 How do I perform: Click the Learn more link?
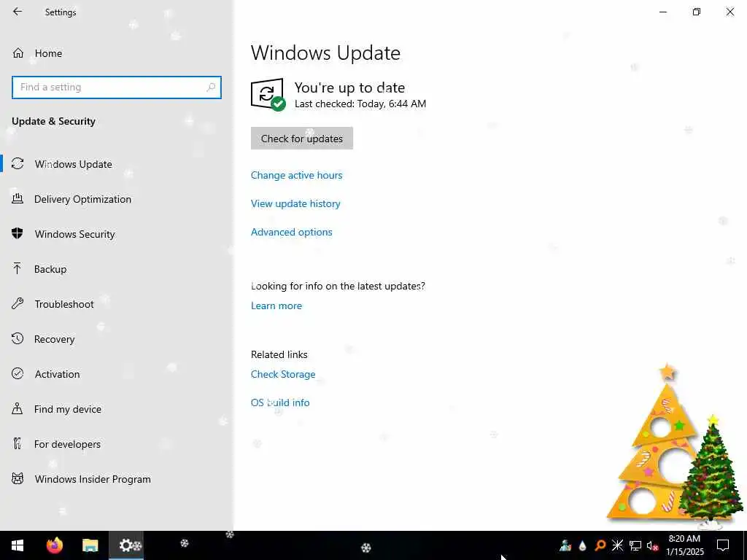pyautogui.click(x=276, y=306)
